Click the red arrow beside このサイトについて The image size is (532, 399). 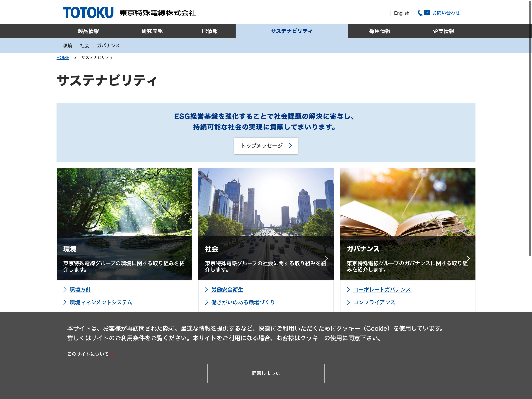click(x=112, y=354)
